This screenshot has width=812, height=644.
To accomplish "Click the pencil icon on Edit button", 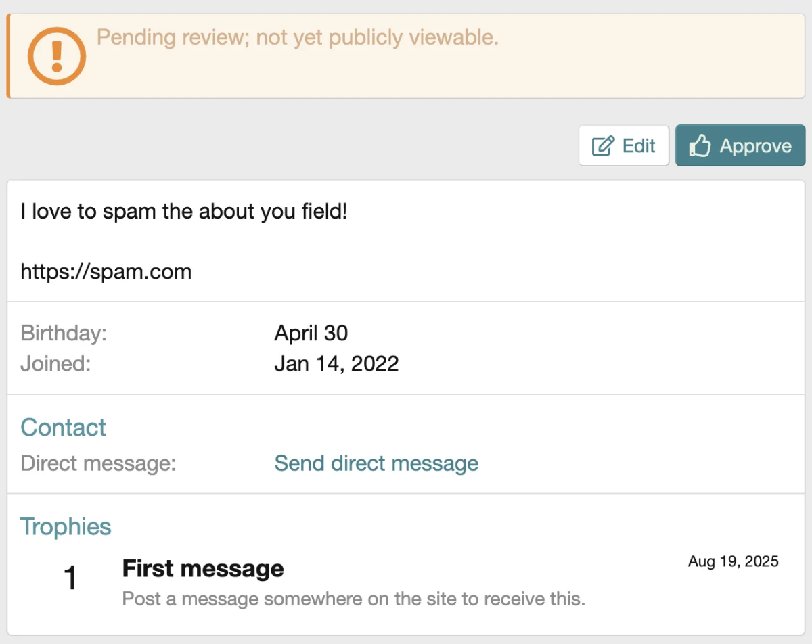I will (x=603, y=146).
